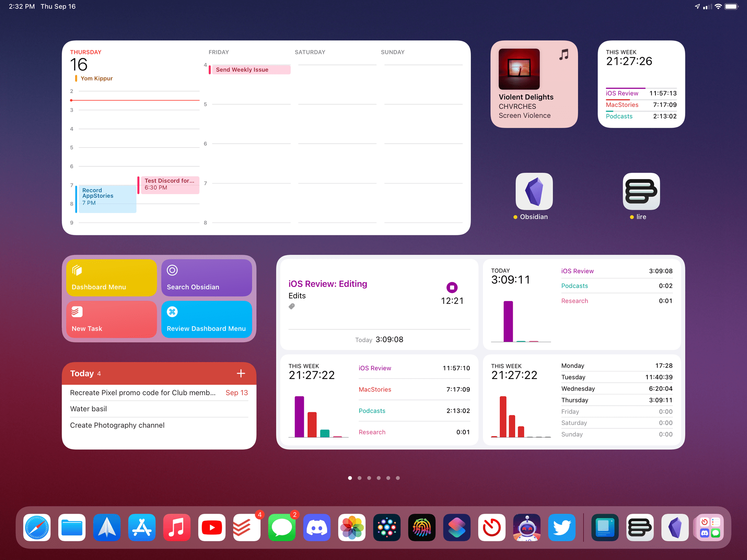
Task: Open Dashboard Menu shortcut
Action: pos(112,277)
